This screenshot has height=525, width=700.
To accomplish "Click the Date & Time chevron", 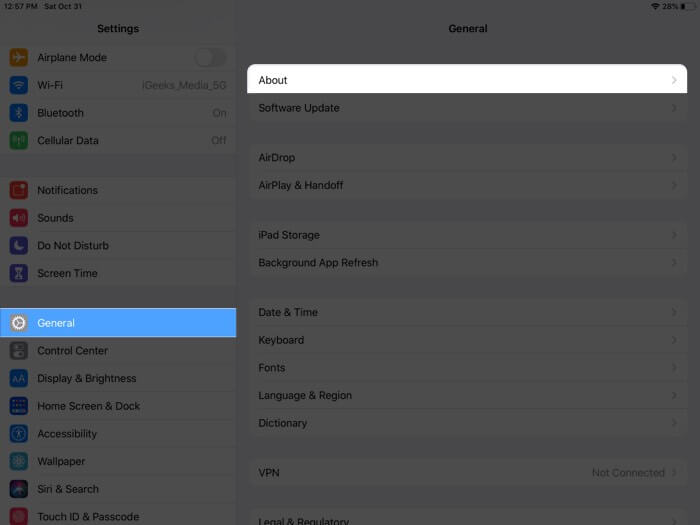I will (x=674, y=312).
